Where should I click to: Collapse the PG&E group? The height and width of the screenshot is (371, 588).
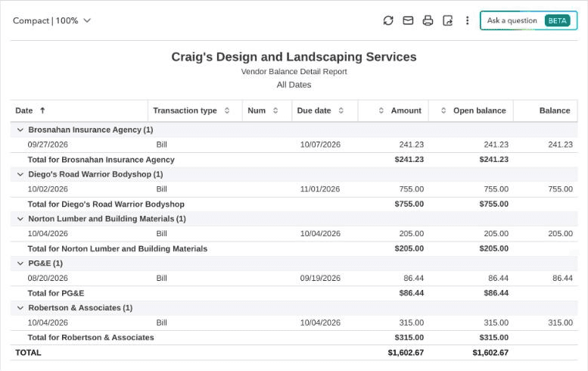point(20,263)
